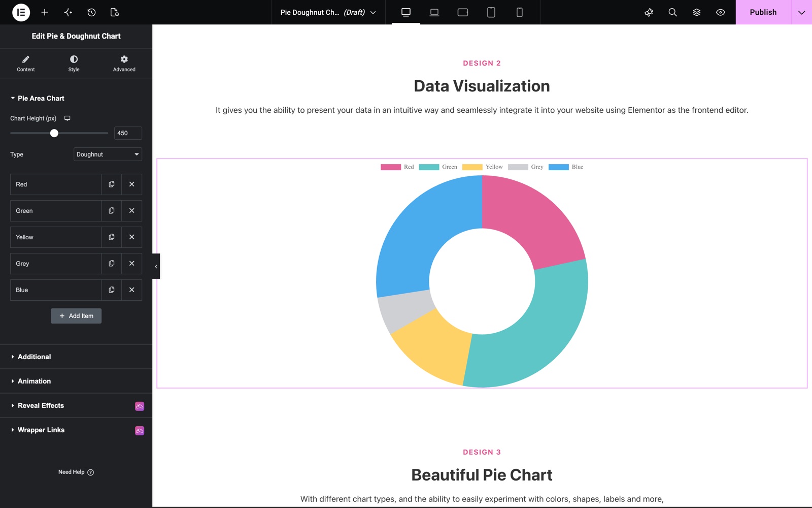Click the Chart Height slider handle
Screen dimensions: 812x508
(x=54, y=133)
